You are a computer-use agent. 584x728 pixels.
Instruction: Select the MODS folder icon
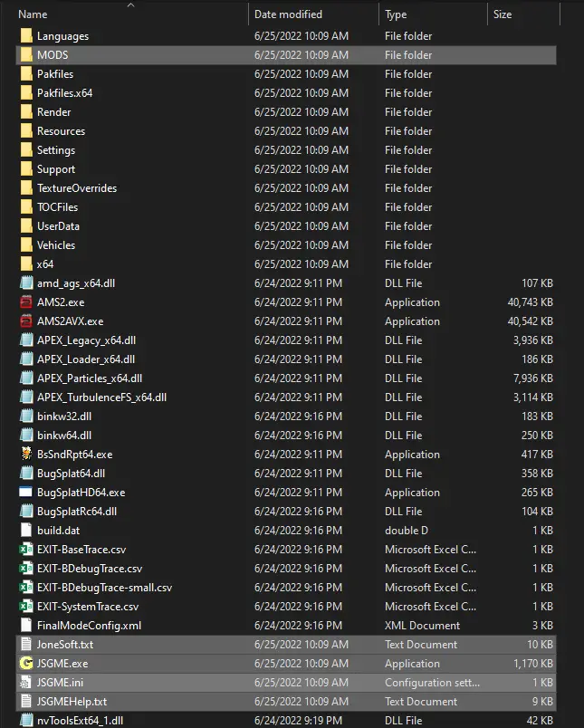pyautogui.click(x=26, y=55)
